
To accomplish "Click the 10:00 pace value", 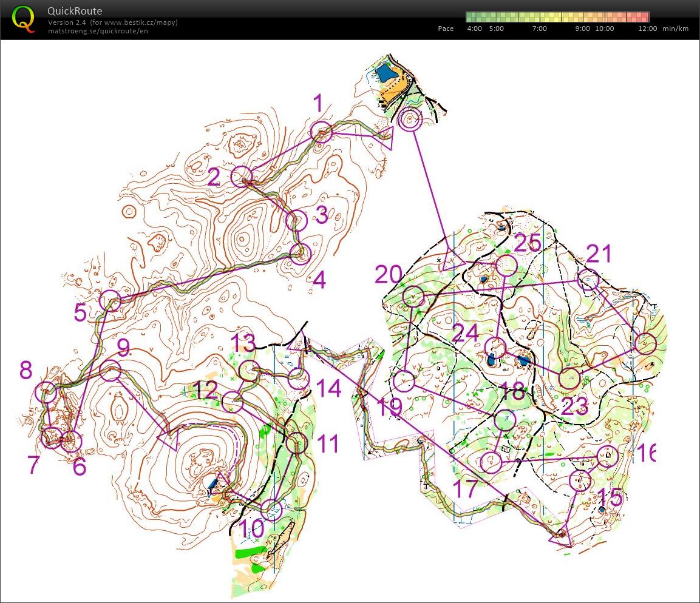I will coord(605,29).
